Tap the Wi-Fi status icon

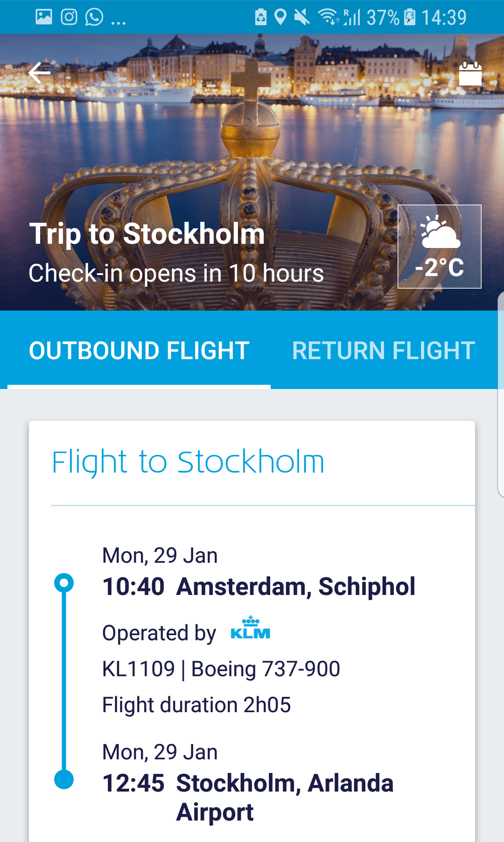[328, 17]
